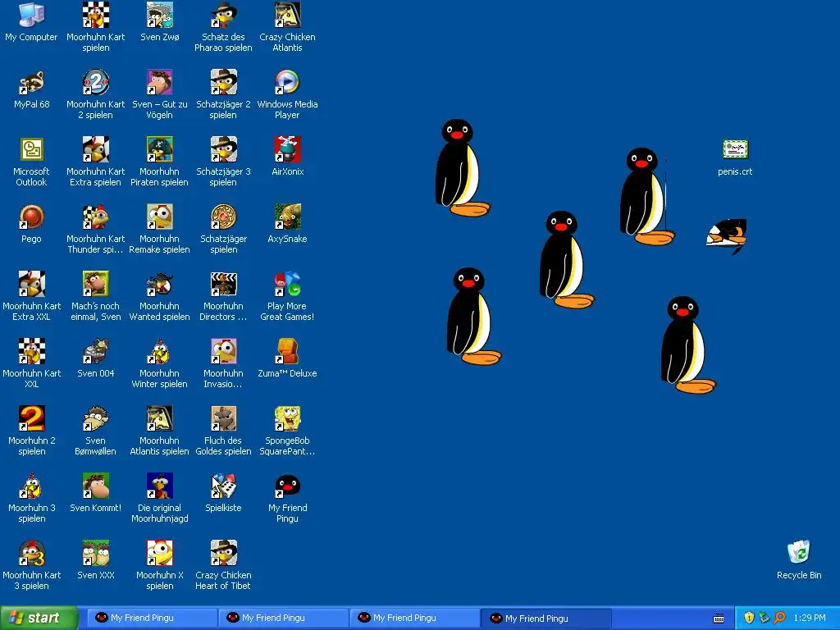Viewport: 840px width, 630px height.
Task: Select Moorhuhn Kart Extra spielen icon
Action: tap(96, 149)
